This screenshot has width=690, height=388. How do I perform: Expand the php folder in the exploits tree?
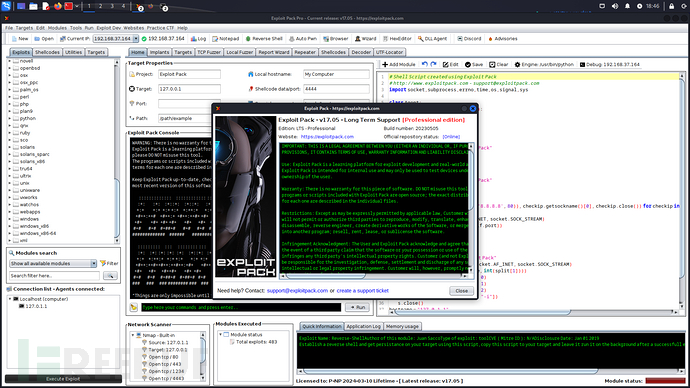10,104
